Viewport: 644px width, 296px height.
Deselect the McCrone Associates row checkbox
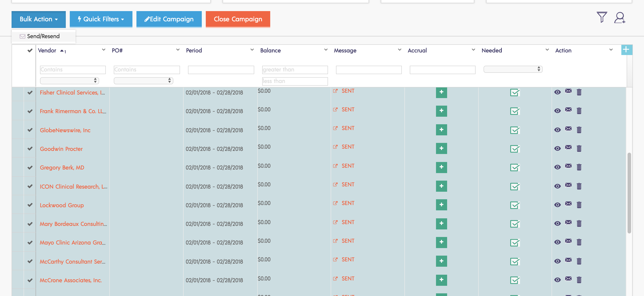30,280
